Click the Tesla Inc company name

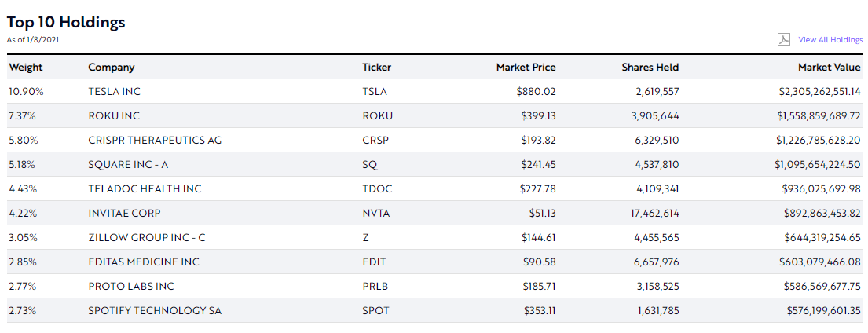click(115, 92)
